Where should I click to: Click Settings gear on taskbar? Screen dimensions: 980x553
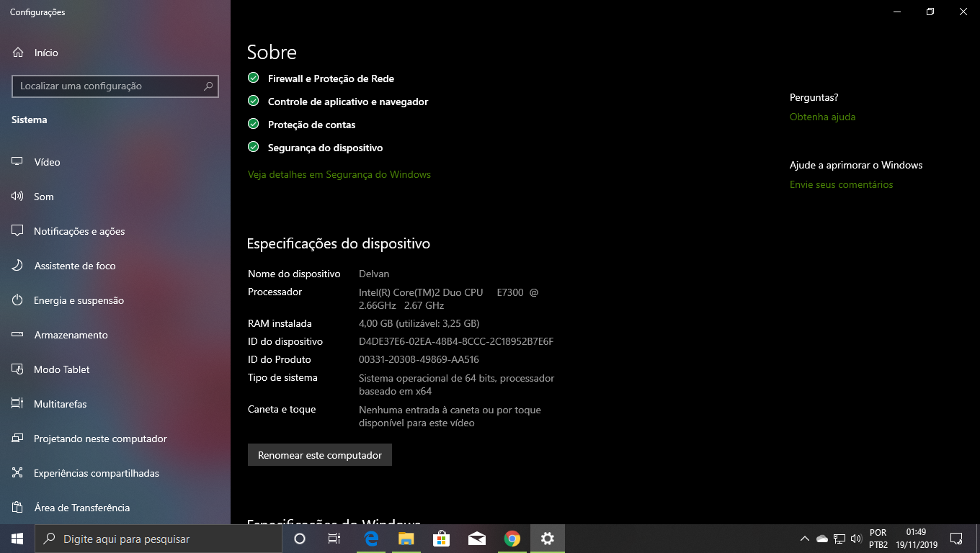point(548,539)
